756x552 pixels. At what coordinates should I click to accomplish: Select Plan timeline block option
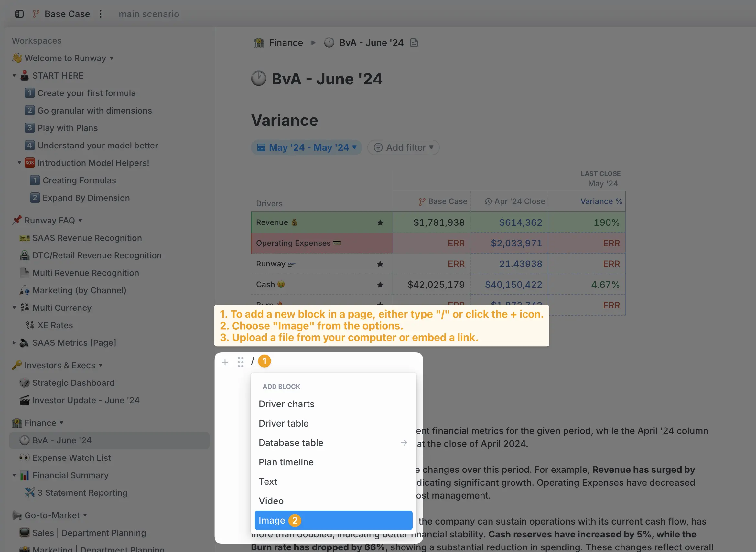pos(333,462)
